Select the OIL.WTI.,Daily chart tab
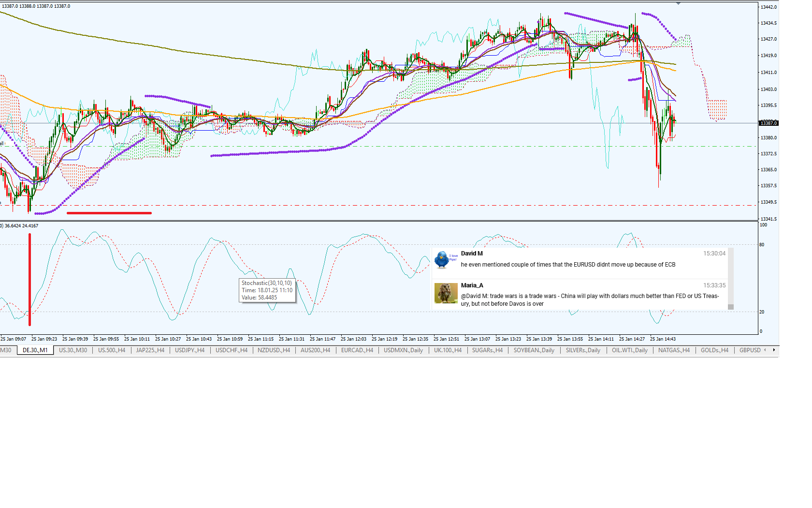This screenshot has height=508, width=812. (629, 350)
